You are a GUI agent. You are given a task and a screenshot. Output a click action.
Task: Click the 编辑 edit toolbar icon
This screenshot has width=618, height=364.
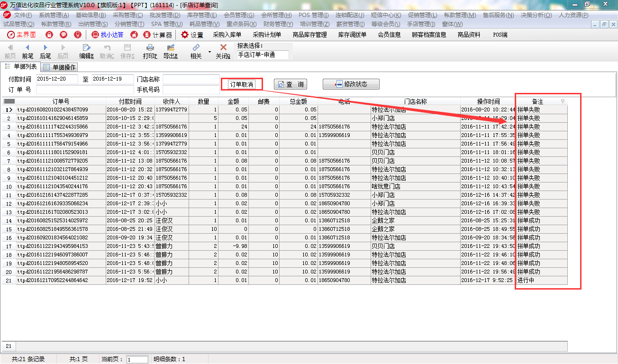[86, 52]
